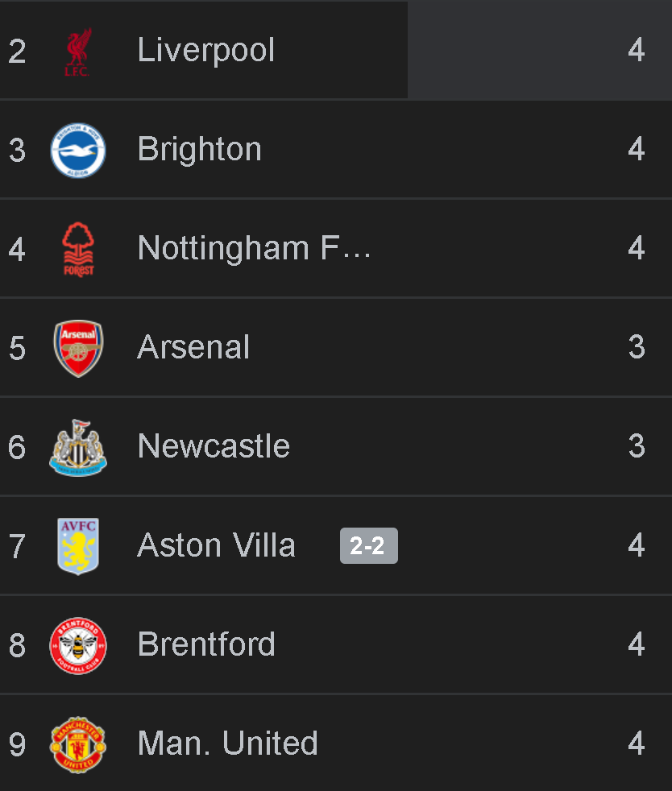
Task: Click the Aston Villa lion crest
Action: click(x=78, y=546)
